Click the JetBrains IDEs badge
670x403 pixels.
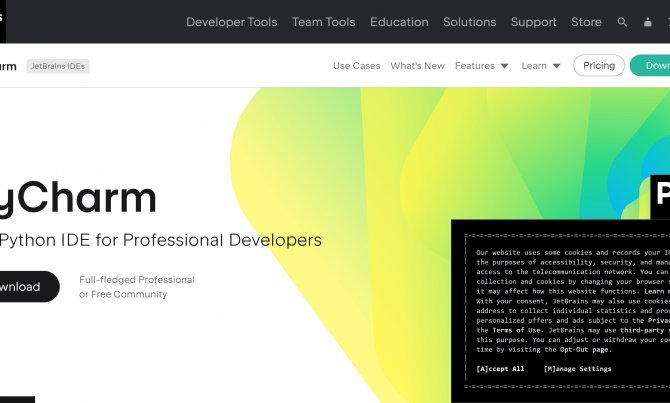click(58, 66)
